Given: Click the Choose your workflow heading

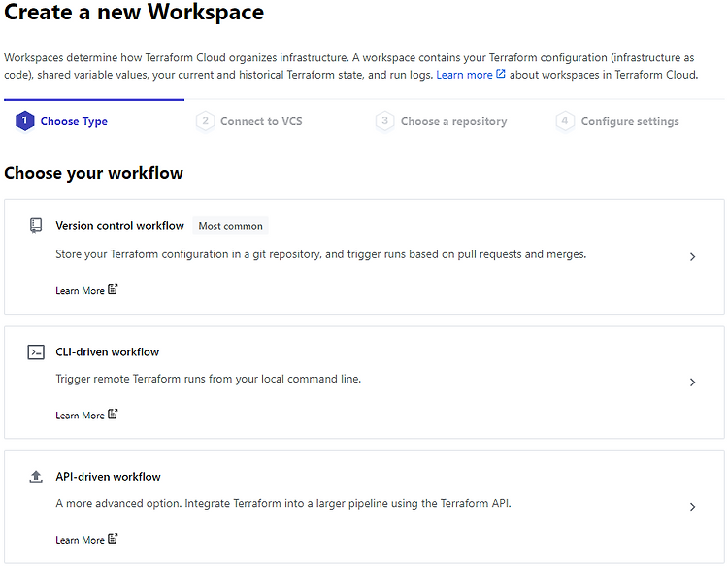Looking at the screenshot, I should point(93,173).
